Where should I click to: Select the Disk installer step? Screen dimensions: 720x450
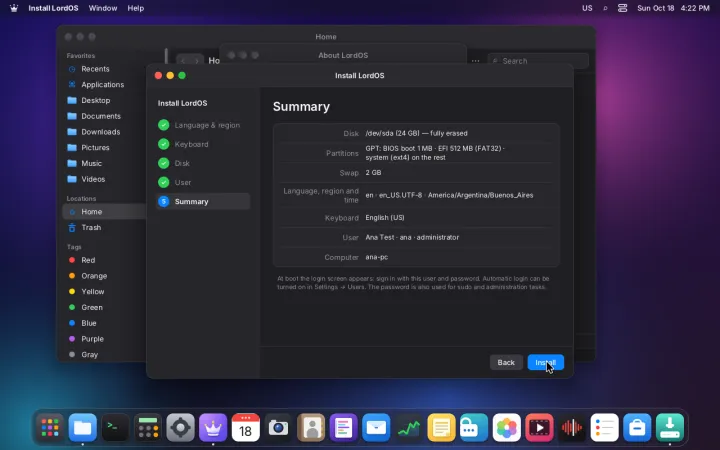point(203,163)
